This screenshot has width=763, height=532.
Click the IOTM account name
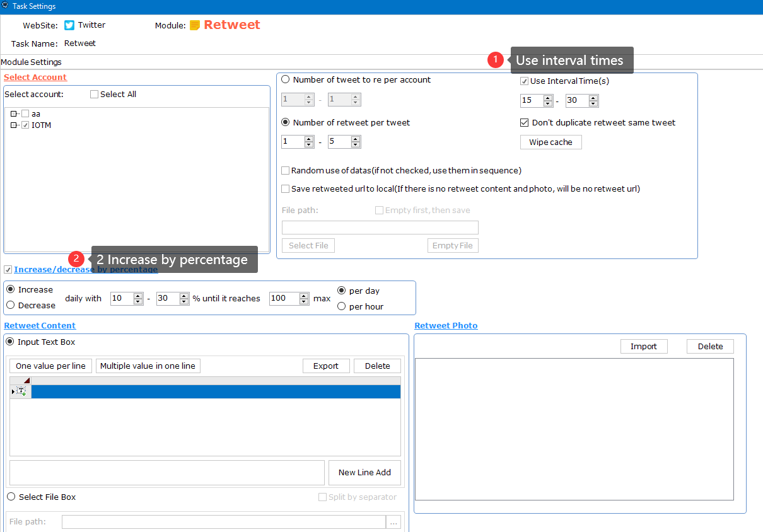coord(42,125)
